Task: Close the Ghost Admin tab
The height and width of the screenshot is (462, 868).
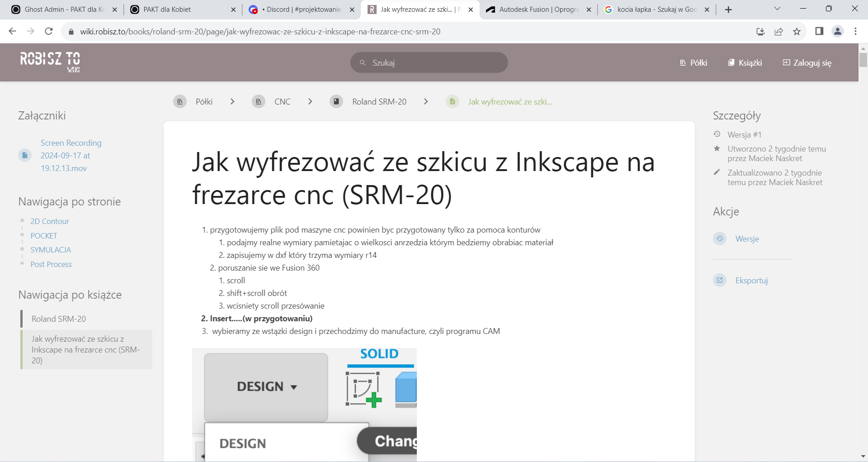Action: pyautogui.click(x=114, y=10)
